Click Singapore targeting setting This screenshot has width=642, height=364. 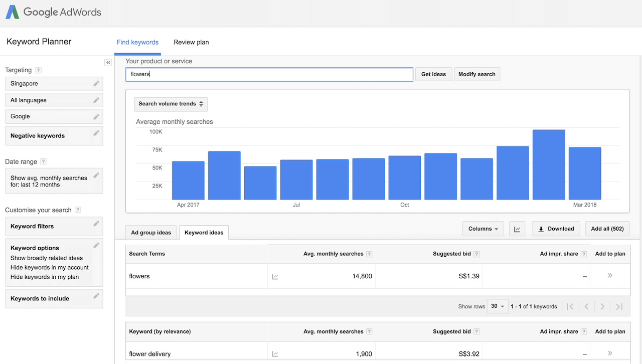point(54,84)
